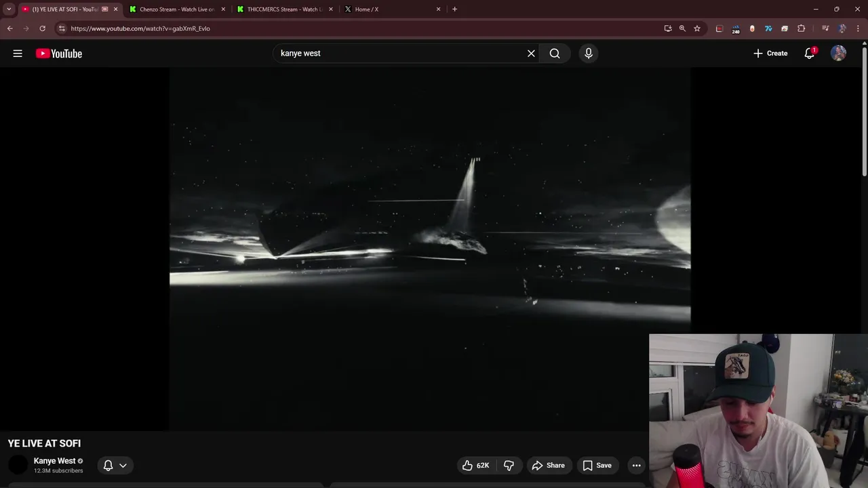The image size is (868, 488).
Task: Open the red recorder extension icon
Action: coord(719,28)
